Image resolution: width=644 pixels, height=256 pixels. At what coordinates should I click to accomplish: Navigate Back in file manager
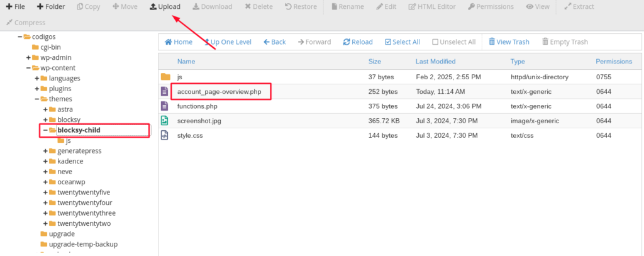pyautogui.click(x=274, y=42)
